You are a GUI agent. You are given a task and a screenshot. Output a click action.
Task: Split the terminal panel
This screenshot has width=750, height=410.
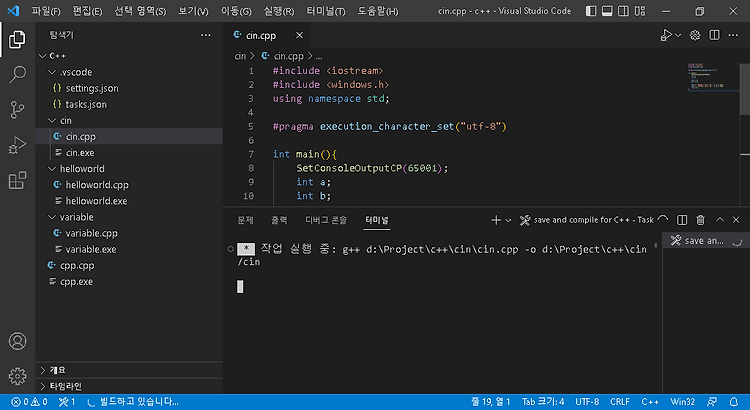coord(682,220)
